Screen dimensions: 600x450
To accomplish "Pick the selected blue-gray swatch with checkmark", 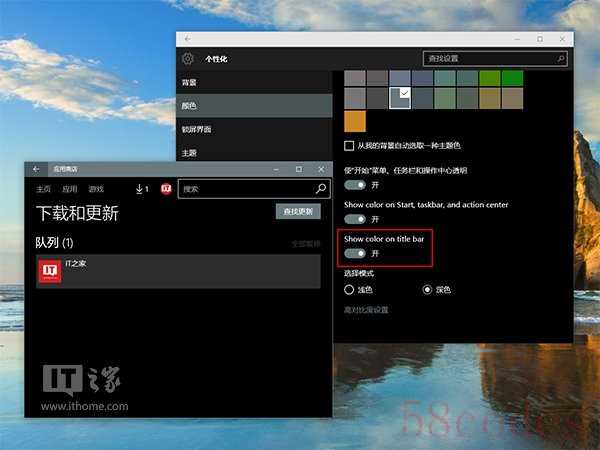I will coord(400,98).
